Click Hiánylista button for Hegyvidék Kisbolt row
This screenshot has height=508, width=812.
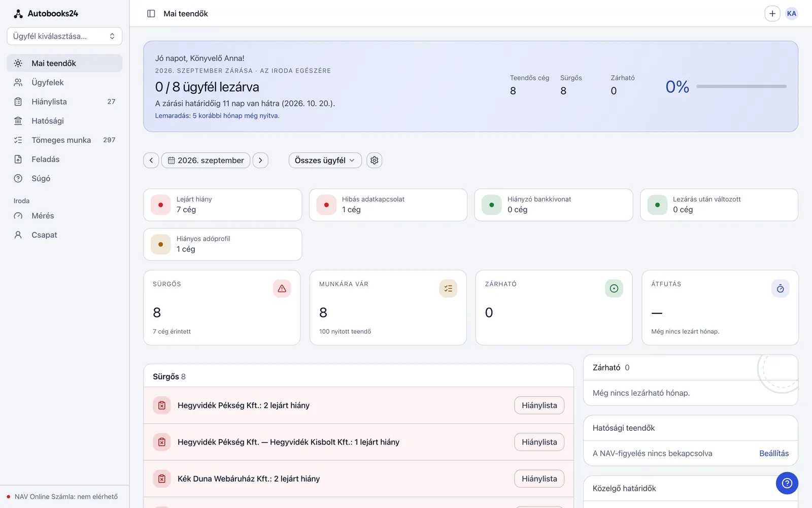[x=539, y=442]
